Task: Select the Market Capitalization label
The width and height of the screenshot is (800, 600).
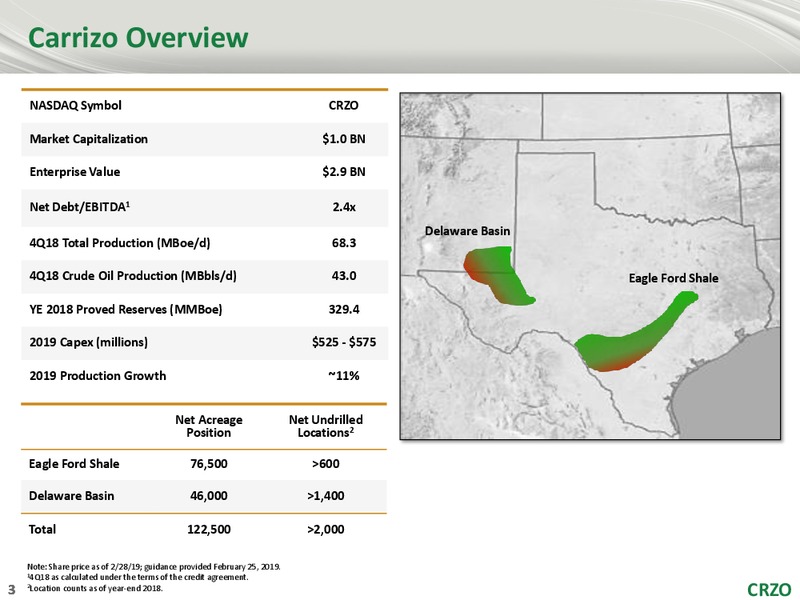Action: (x=89, y=139)
